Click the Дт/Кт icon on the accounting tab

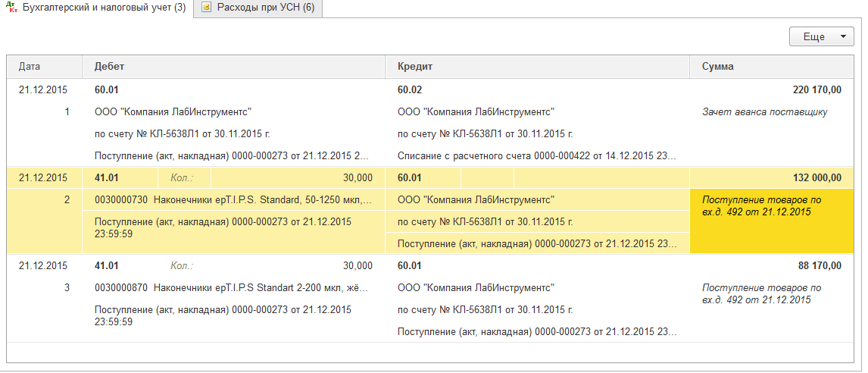coord(12,9)
